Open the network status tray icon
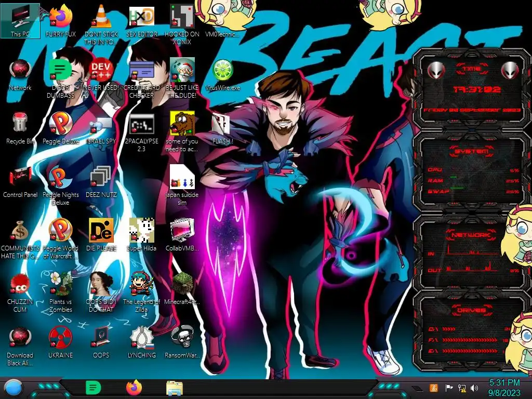This screenshot has height=399, width=532. (x=462, y=388)
